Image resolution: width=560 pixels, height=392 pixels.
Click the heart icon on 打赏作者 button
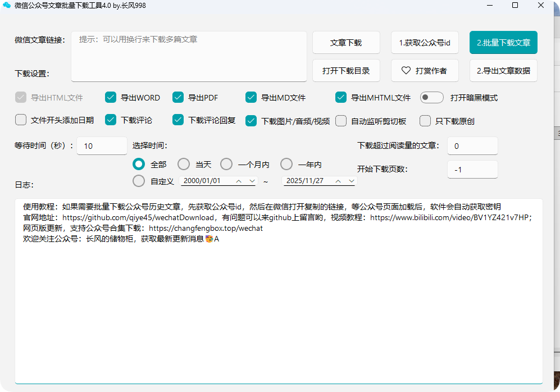tap(406, 71)
